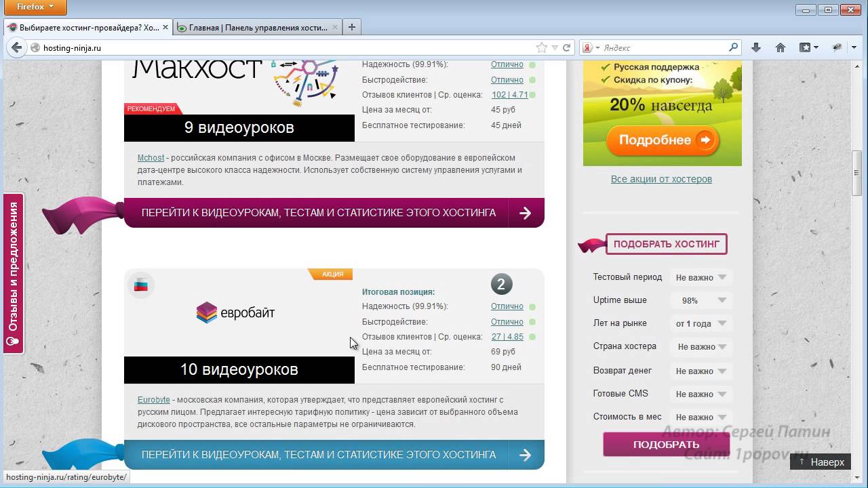Open the URL history dropdown arrow
The width and height of the screenshot is (868, 488).
(555, 48)
